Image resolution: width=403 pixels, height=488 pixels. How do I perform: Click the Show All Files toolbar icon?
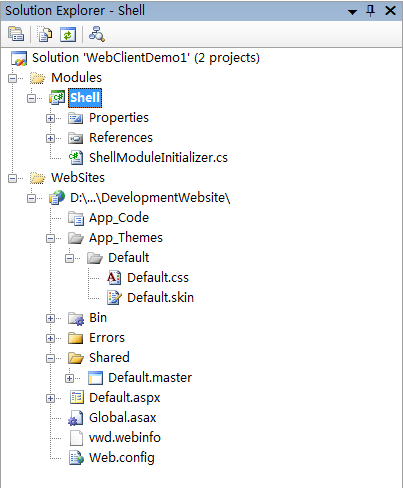click(45, 35)
